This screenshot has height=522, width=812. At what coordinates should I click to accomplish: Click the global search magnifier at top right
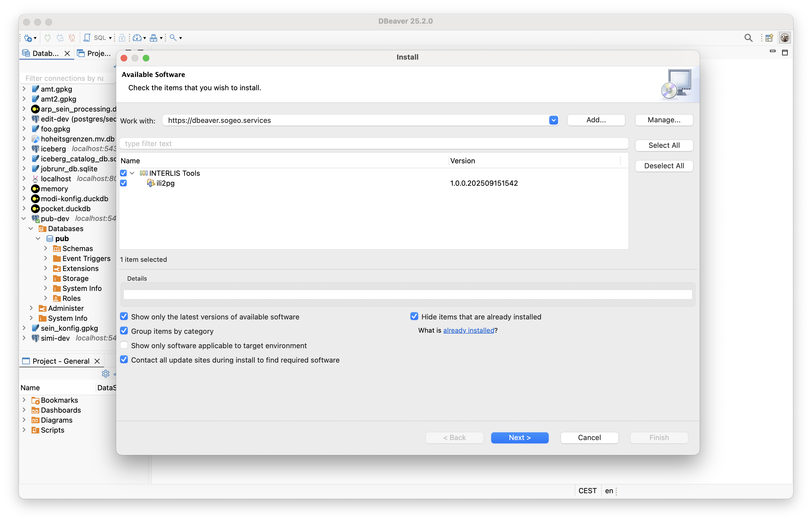(748, 38)
